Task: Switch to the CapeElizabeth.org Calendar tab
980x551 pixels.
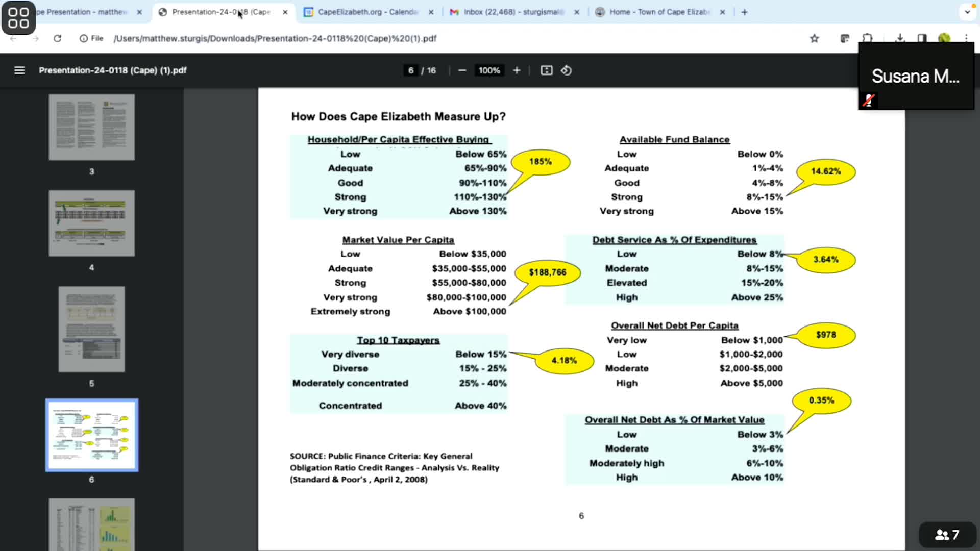Action: [367, 12]
